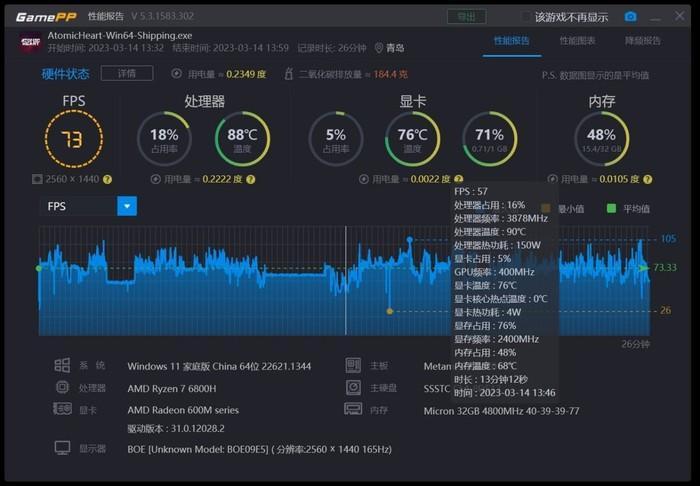Screen dimensions: 700x486
Task: Click the Micron 32GB 4800MHz memory text
Action: click(x=501, y=411)
